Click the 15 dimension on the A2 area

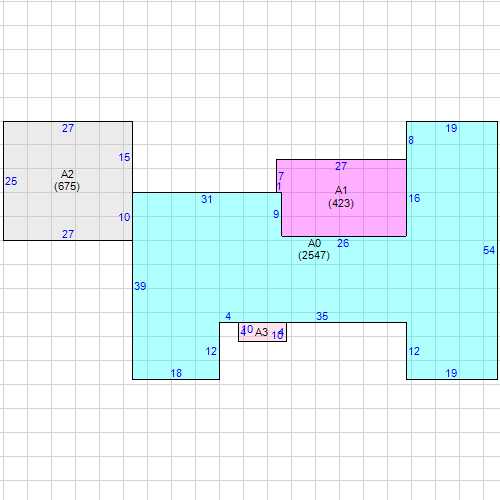tap(124, 157)
